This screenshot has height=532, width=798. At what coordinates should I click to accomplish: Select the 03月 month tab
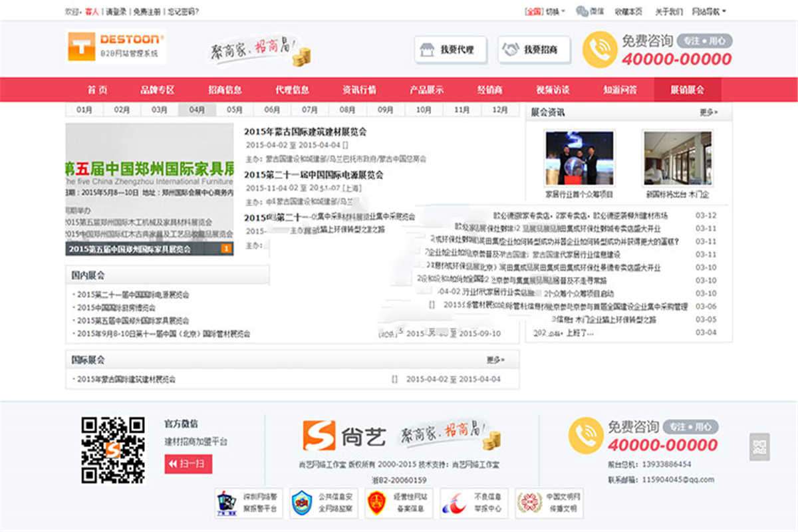160,110
